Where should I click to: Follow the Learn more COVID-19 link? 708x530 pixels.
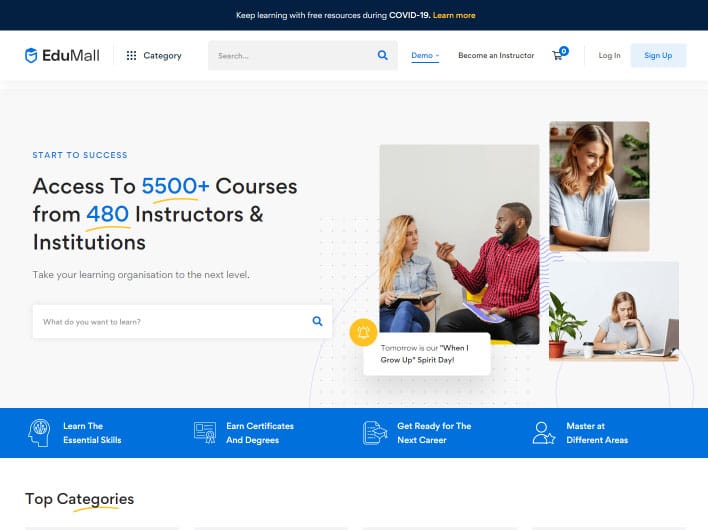click(x=454, y=15)
